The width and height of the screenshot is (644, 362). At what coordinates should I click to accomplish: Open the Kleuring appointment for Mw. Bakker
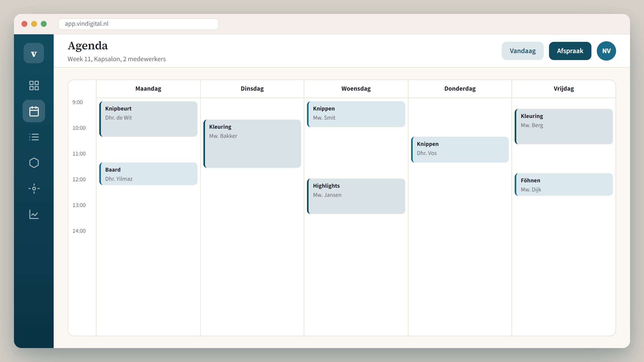point(252,143)
